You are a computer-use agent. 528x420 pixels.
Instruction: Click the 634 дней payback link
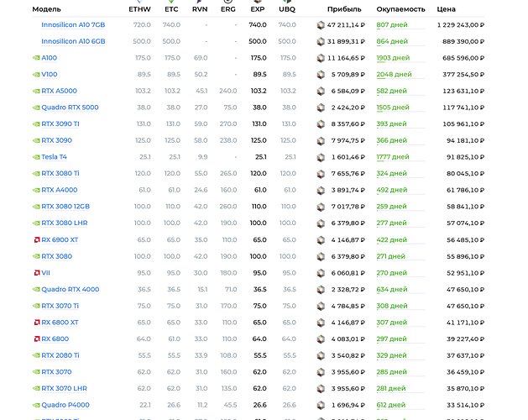(x=392, y=290)
